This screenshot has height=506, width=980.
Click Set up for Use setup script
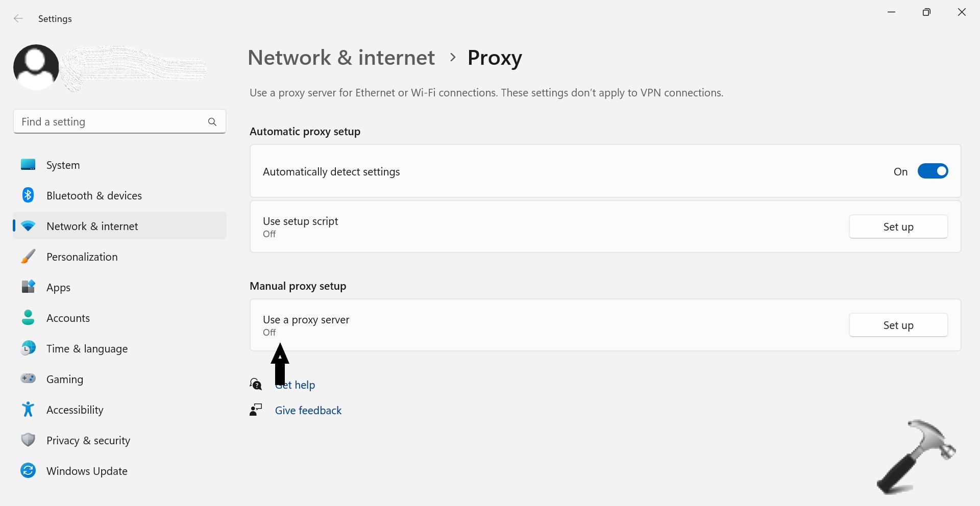898,226
